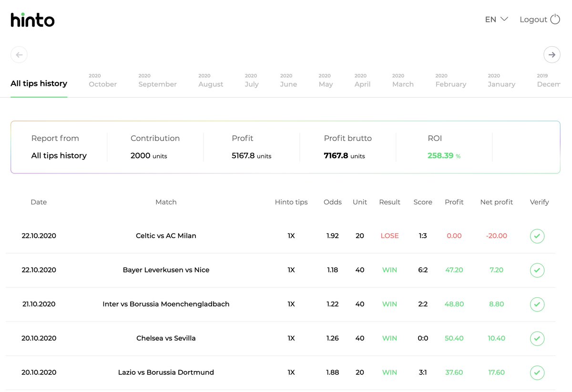The height and width of the screenshot is (392, 572).
Task: Click the 7167.8 units Profit brutto value
Action: point(344,156)
